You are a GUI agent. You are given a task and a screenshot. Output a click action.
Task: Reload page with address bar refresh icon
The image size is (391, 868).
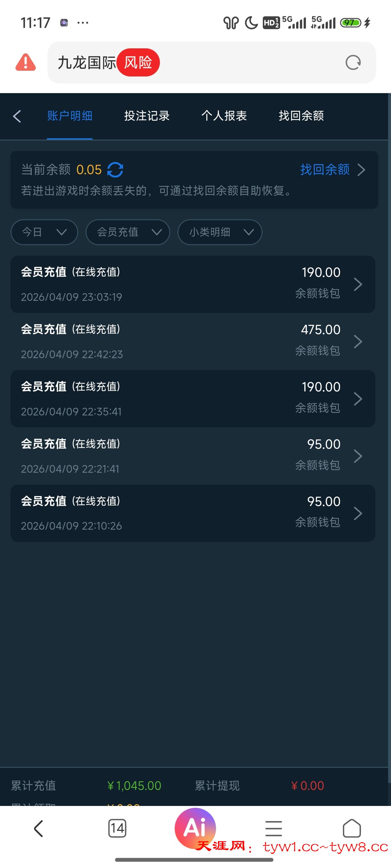pyautogui.click(x=353, y=63)
